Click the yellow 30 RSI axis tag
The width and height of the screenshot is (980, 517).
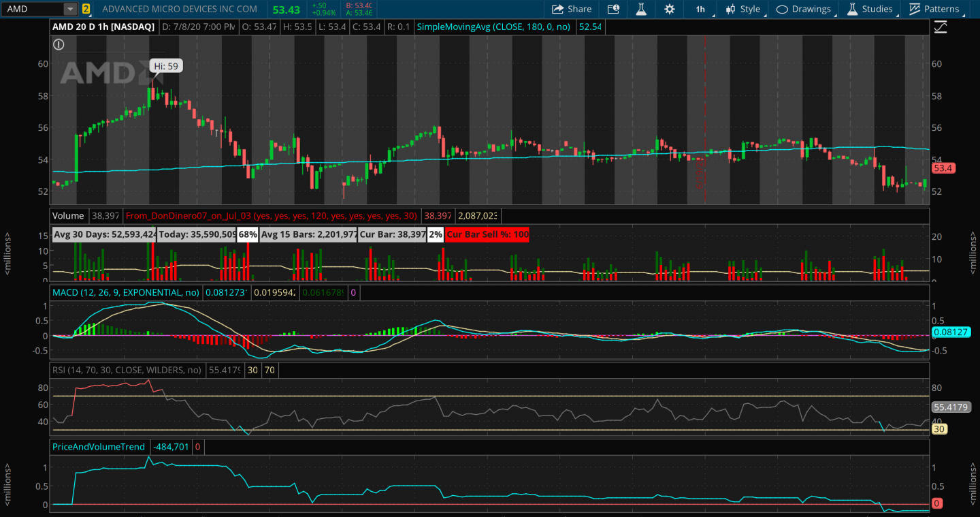[939, 429]
